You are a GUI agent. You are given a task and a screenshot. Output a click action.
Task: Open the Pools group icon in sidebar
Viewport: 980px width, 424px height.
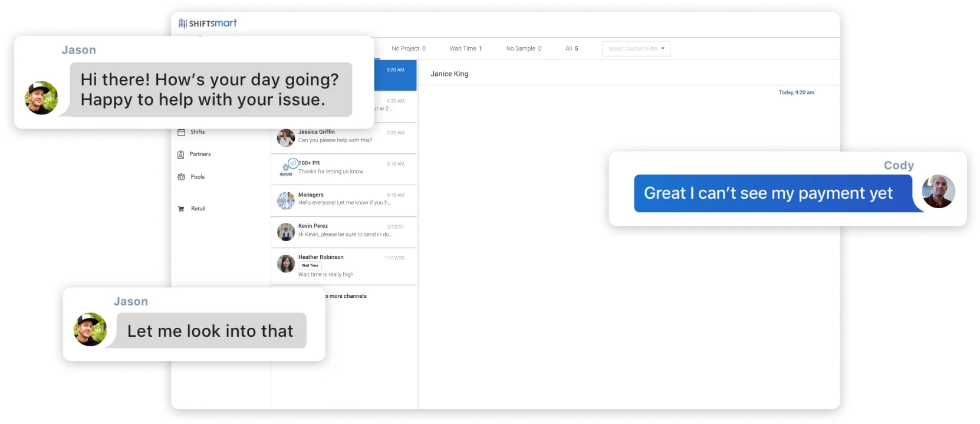(182, 177)
